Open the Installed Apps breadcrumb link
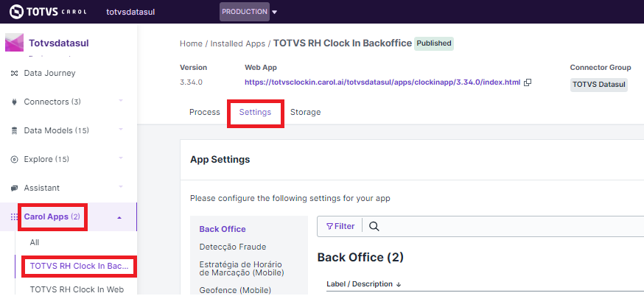The height and width of the screenshot is (296, 644). pyautogui.click(x=238, y=43)
